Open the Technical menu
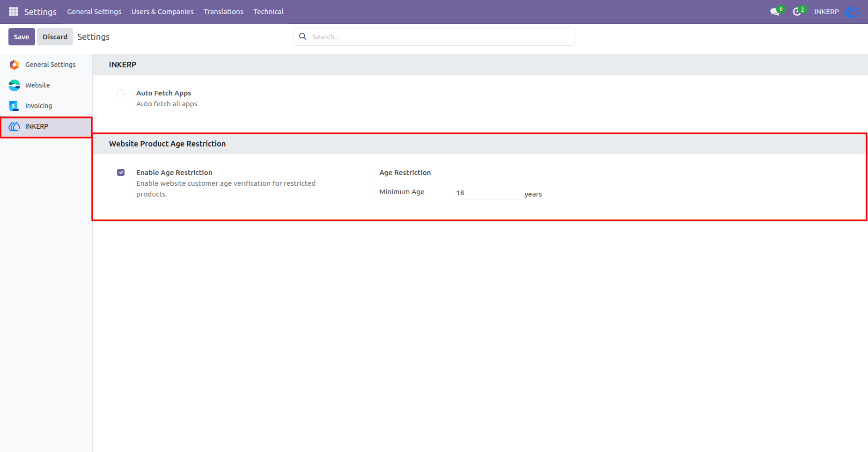Screen dimensions: 868x452 (x=268, y=12)
